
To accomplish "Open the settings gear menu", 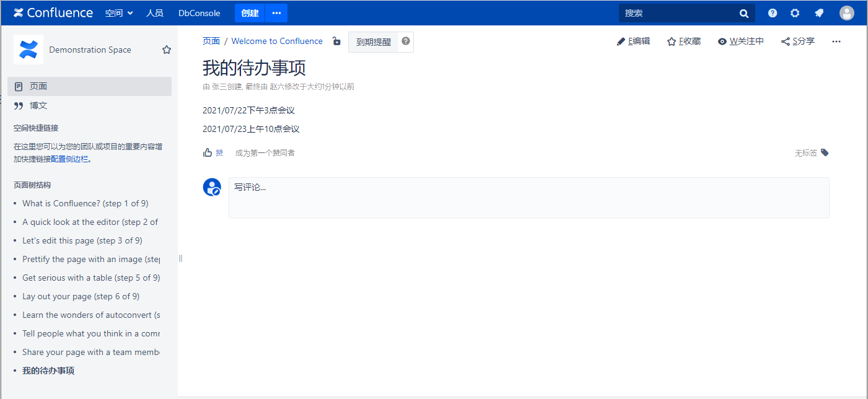I will pyautogui.click(x=795, y=13).
